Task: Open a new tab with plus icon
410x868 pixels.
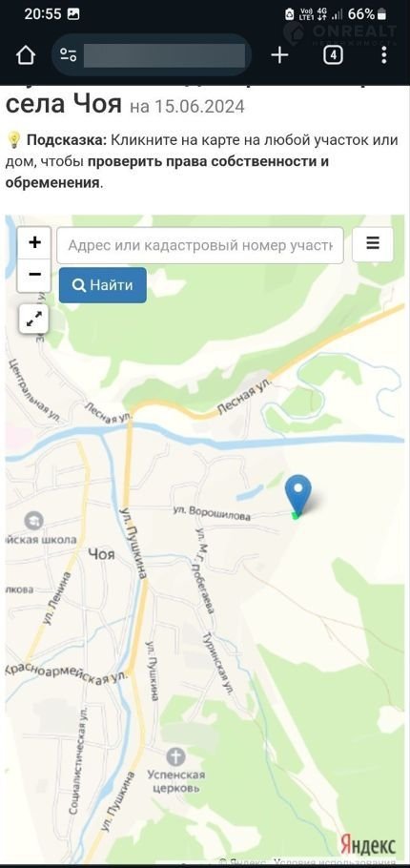Action: pos(280,54)
